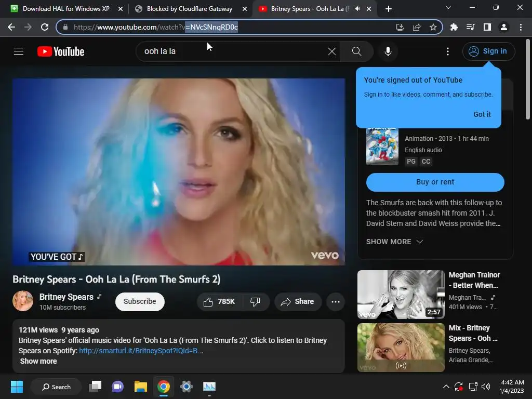
Task: Mute tab audio speaker icon on Britney tab
Action: pos(357,9)
